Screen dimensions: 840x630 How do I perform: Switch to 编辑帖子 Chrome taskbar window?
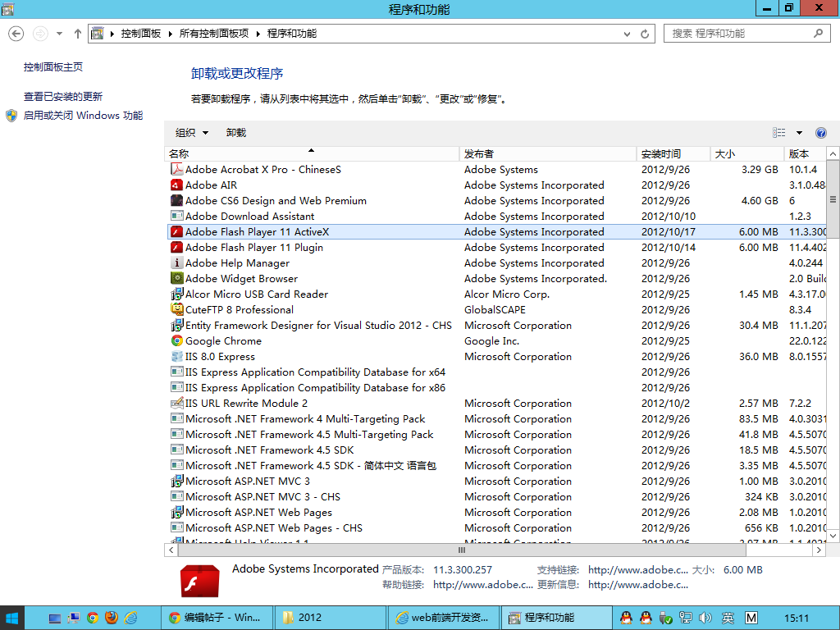[x=217, y=618]
